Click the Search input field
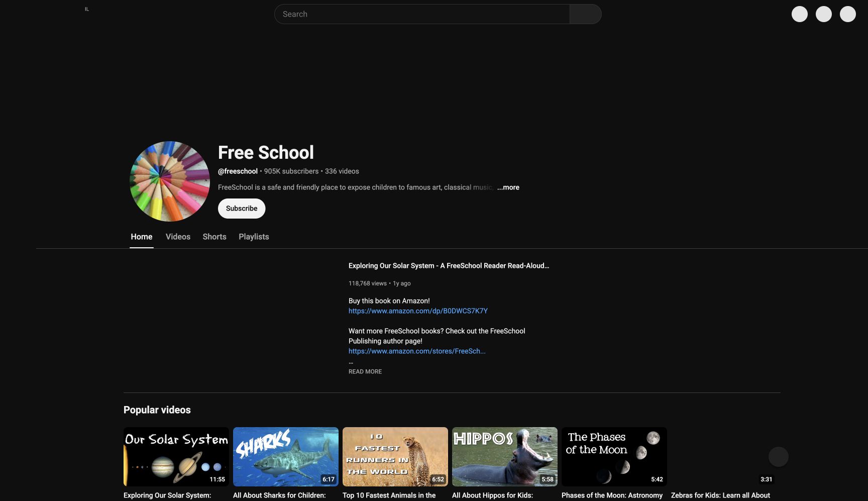Viewport: 868px width, 501px height. 422,14
